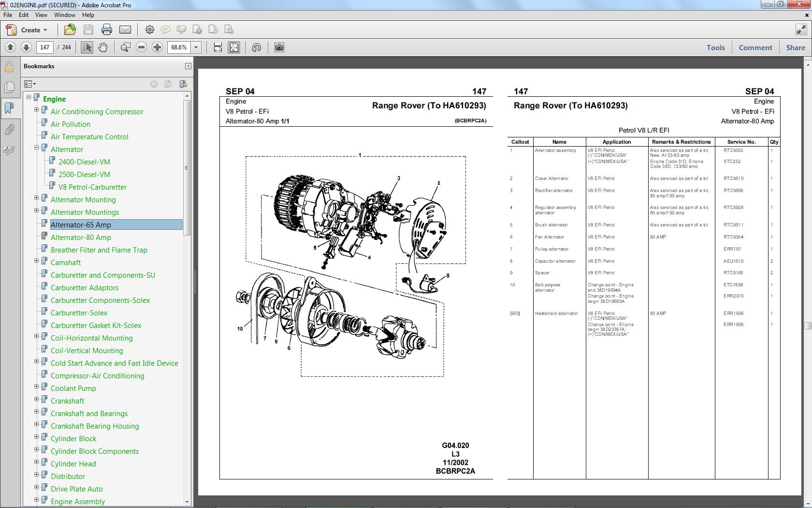
Task: Click the Fit width scrolling icon
Action: 218,47
